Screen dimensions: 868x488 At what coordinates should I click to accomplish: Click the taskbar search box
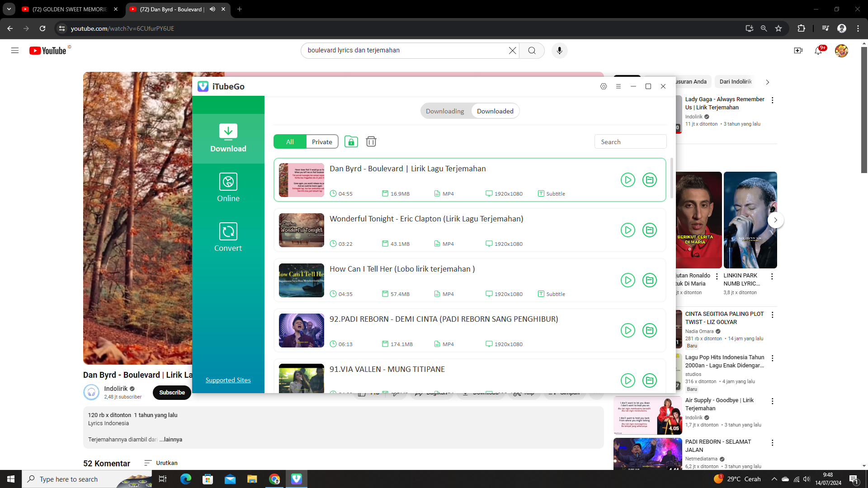pyautogui.click(x=87, y=479)
